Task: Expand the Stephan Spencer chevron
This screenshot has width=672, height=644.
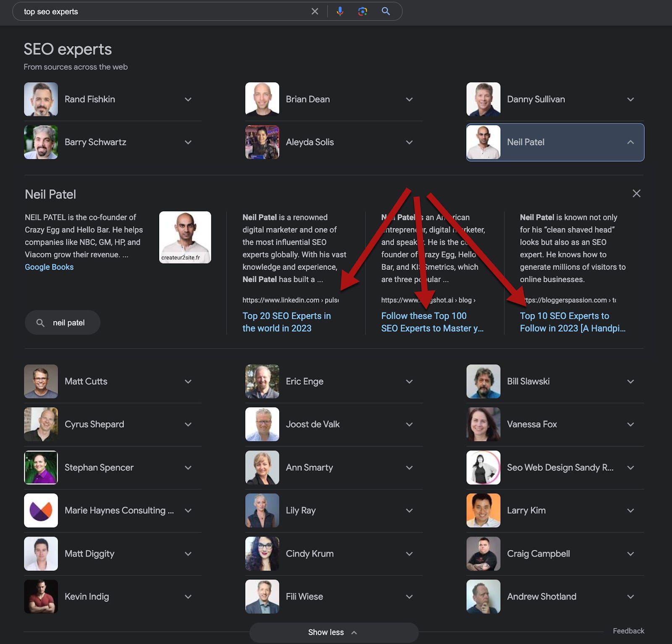Action: point(188,468)
